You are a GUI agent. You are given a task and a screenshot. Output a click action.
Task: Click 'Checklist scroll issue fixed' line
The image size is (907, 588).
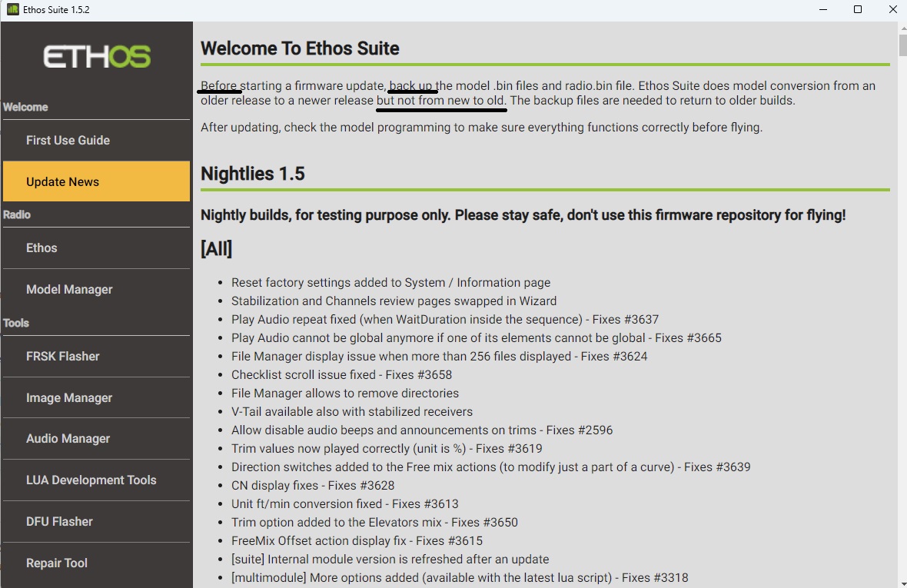point(342,375)
